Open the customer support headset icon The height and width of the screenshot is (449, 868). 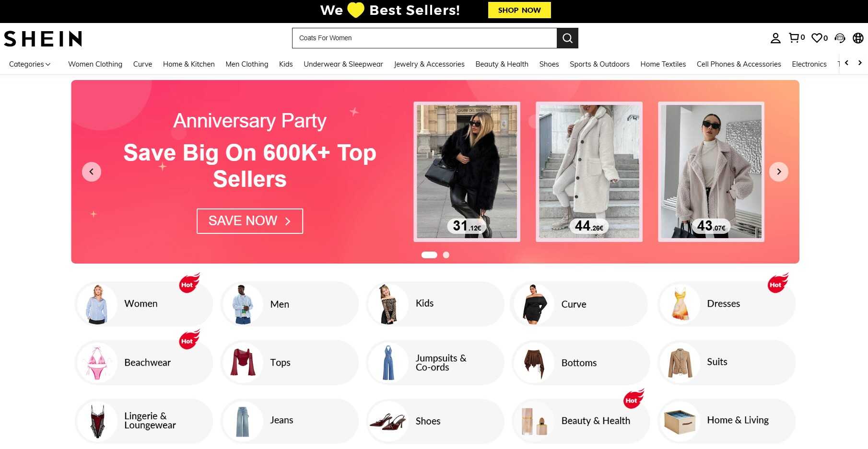point(840,38)
